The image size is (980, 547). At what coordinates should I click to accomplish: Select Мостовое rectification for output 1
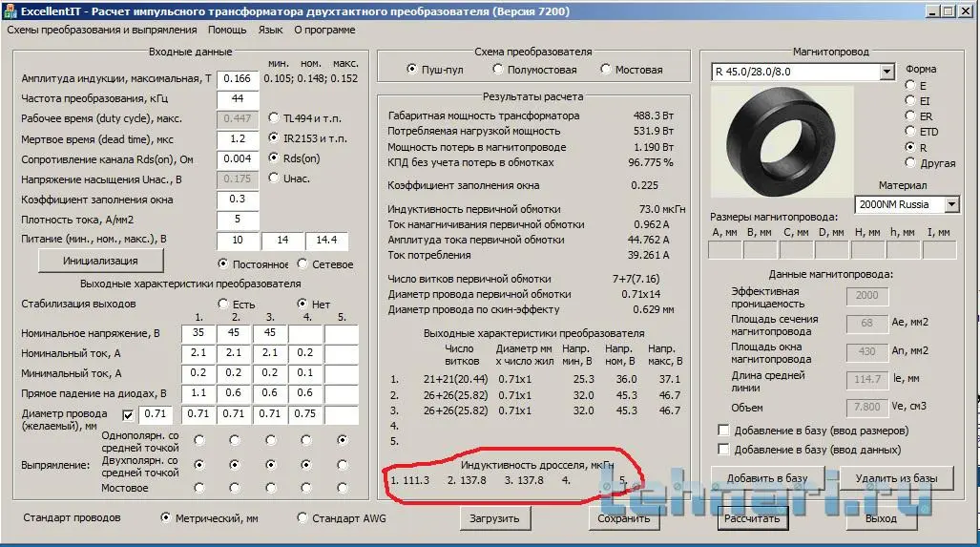pos(199,488)
